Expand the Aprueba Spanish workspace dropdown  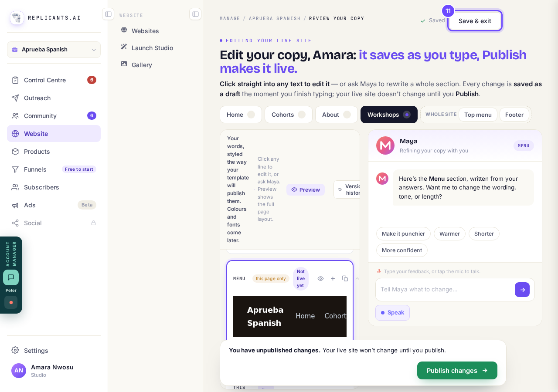click(x=54, y=50)
